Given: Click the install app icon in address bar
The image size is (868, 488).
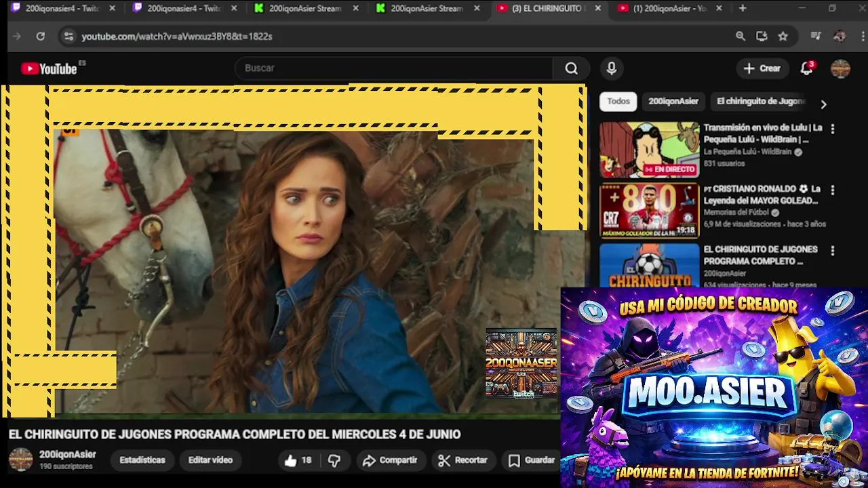Looking at the screenshot, I should click(x=762, y=36).
